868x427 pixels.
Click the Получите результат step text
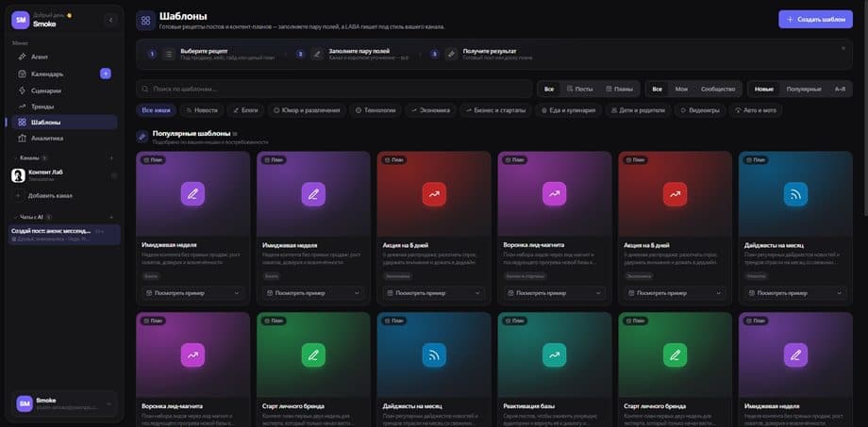tap(490, 51)
